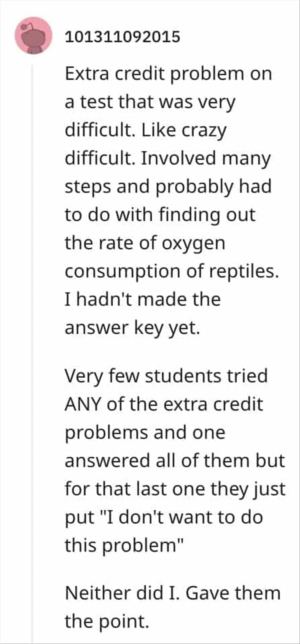The width and height of the screenshot is (300, 644).
Task: Click the line "answered all of them but"
Action: pos(175,461)
